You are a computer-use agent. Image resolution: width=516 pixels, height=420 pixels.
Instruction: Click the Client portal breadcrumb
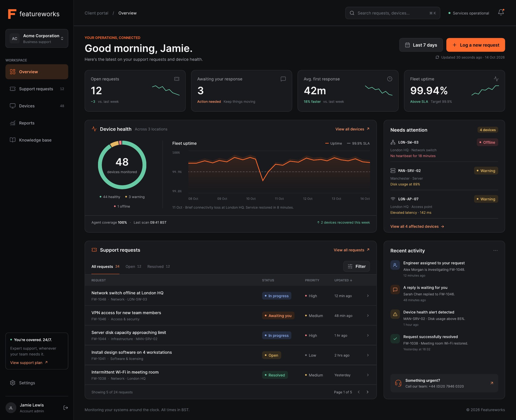[x=96, y=13]
